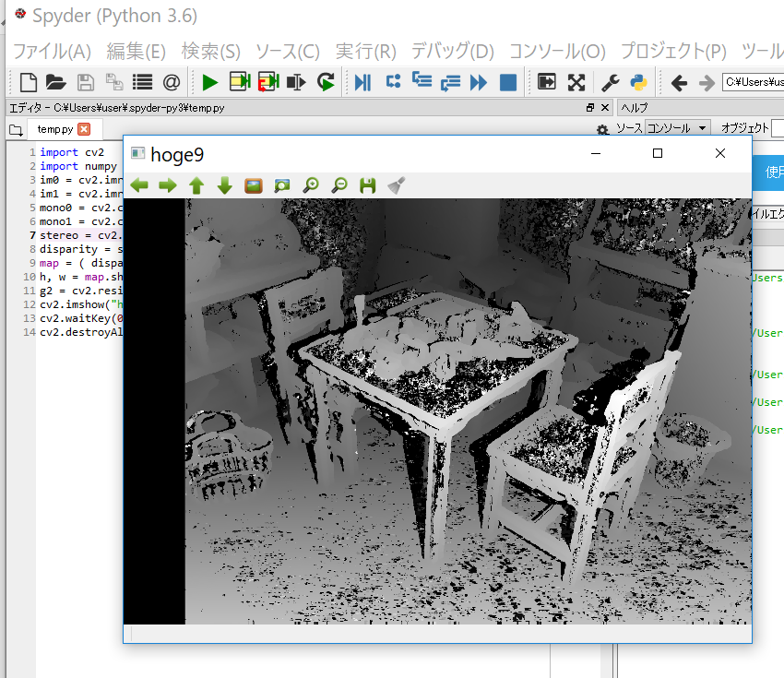Run cell and advance icon

coord(268,82)
